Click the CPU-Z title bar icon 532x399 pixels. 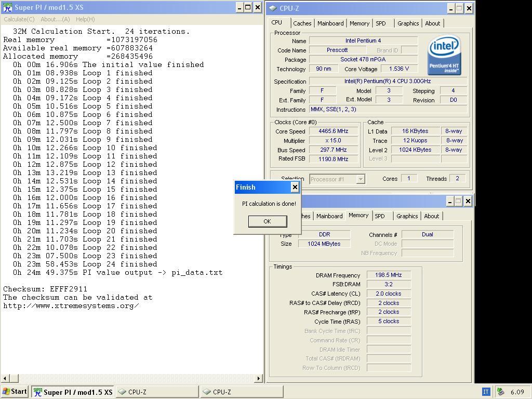(273, 8)
